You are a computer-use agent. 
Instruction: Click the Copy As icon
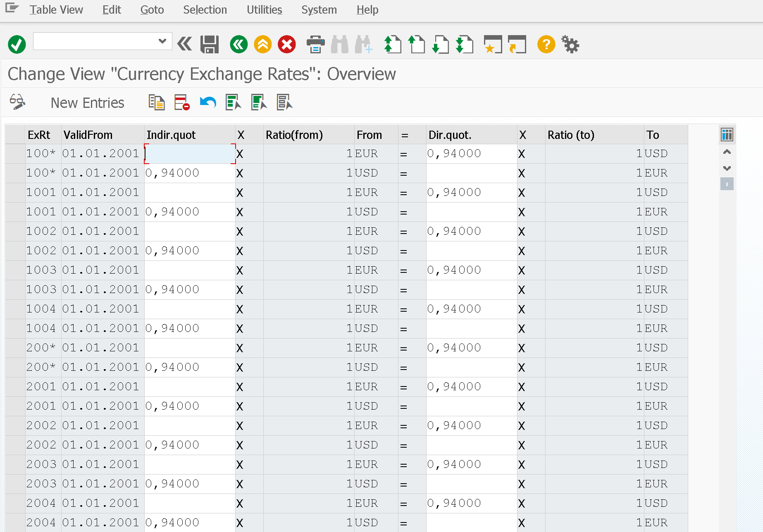point(157,103)
